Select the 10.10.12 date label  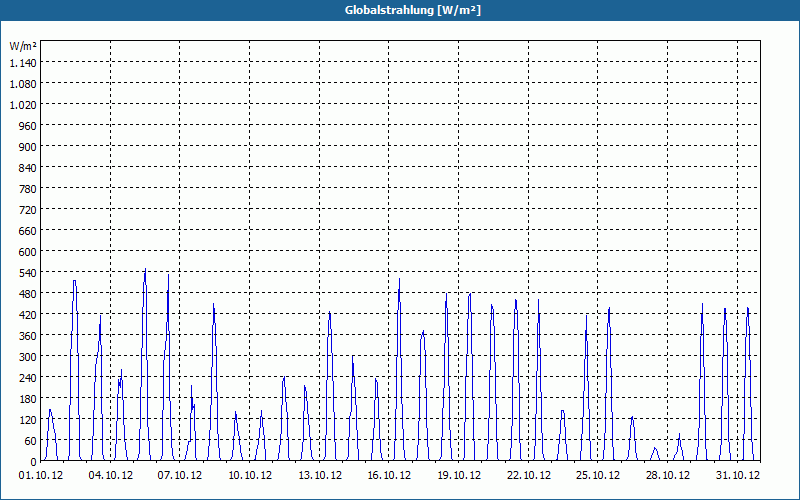pos(250,476)
